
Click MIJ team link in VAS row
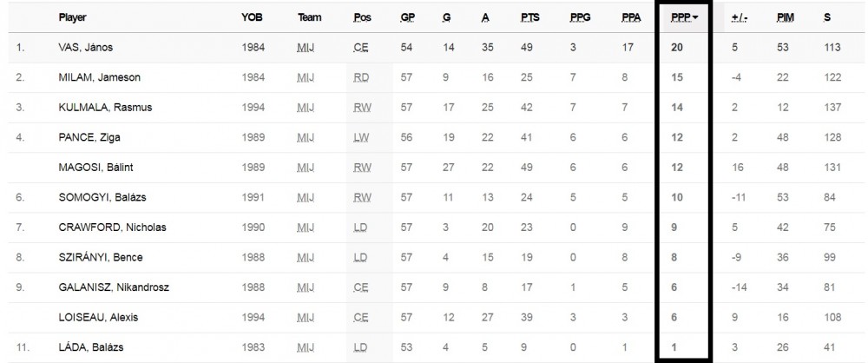(x=305, y=48)
